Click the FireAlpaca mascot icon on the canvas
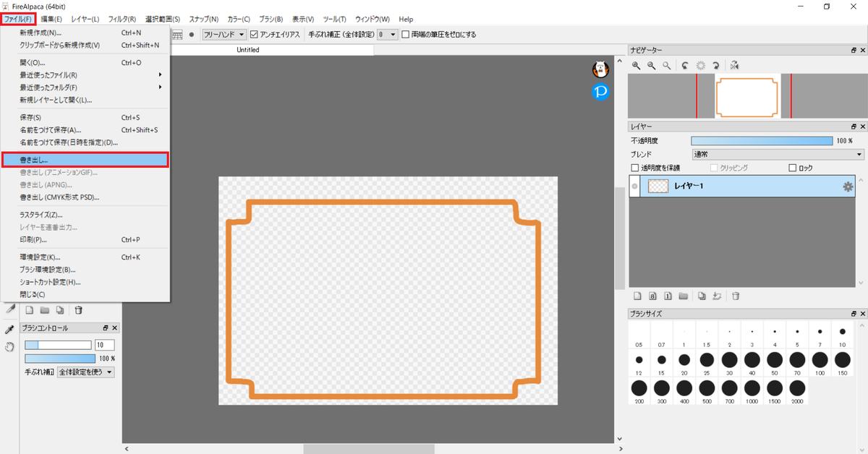Viewport: 868px width, 454px height. tap(600, 69)
